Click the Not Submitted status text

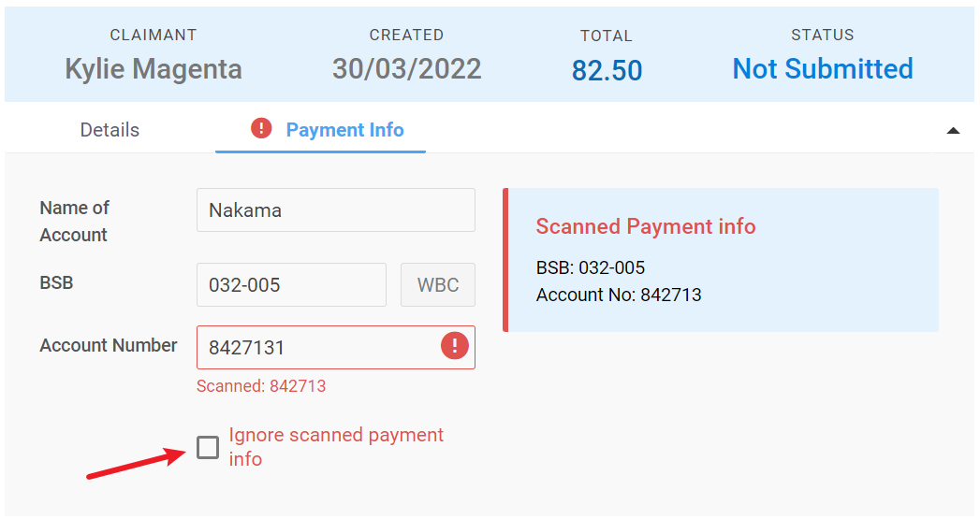click(822, 69)
